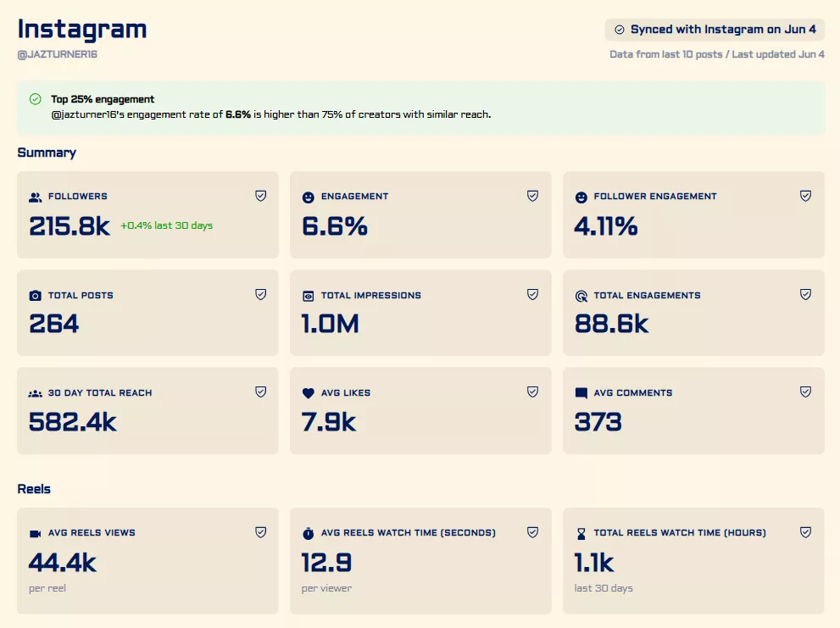Click the 1.0M total impressions value
The image size is (840, 628).
330,324
